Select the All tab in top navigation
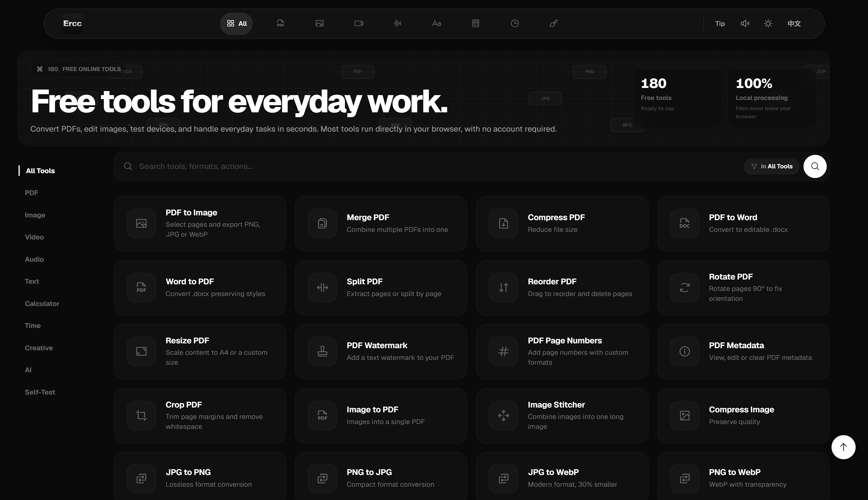The height and width of the screenshot is (500, 868). [236, 23]
